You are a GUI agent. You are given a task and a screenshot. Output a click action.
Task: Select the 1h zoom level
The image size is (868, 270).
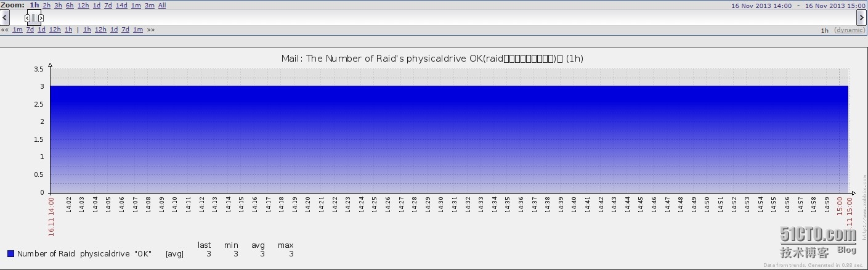(x=34, y=5)
